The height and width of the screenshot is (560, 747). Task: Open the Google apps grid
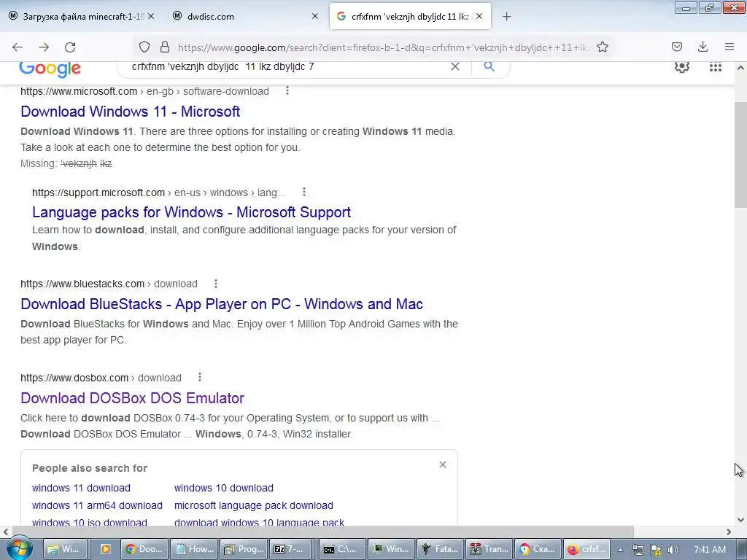pyautogui.click(x=715, y=67)
